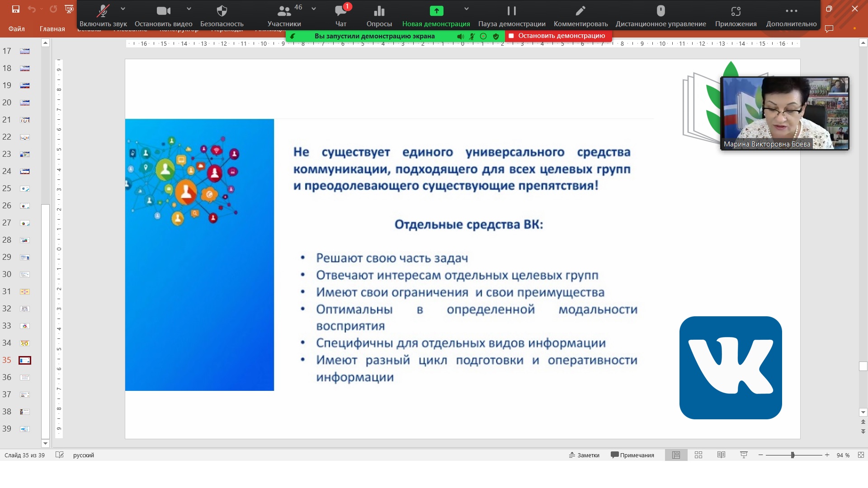This screenshot has height=488, width=868.
Task: Toggle the Заметки notes pane
Action: tap(584, 455)
